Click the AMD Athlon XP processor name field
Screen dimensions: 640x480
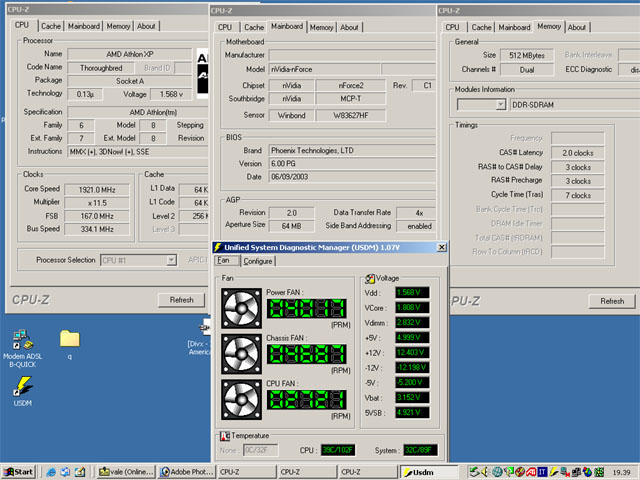pyautogui.click(x=130, y=54)
